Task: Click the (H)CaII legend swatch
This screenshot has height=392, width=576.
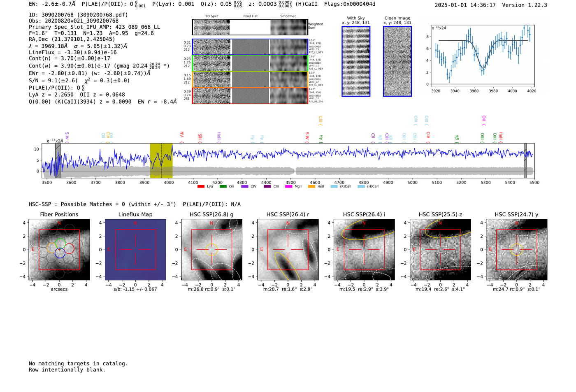Action: 361,187
